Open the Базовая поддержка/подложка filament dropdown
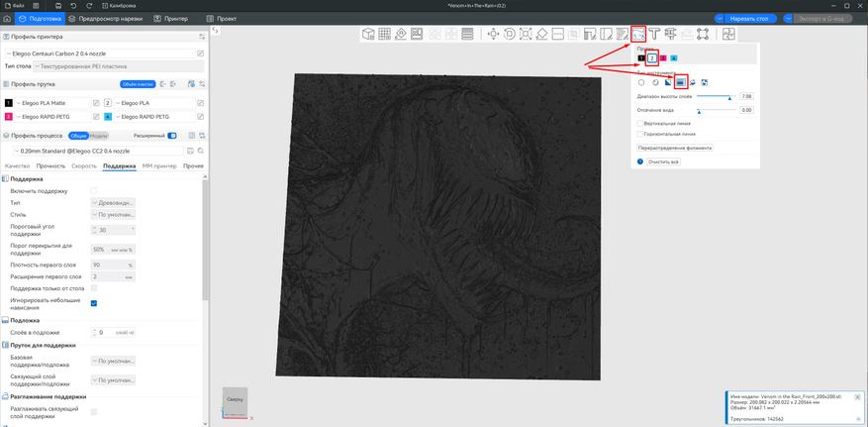This screenshot has height=427, width=868. (113, 361)
